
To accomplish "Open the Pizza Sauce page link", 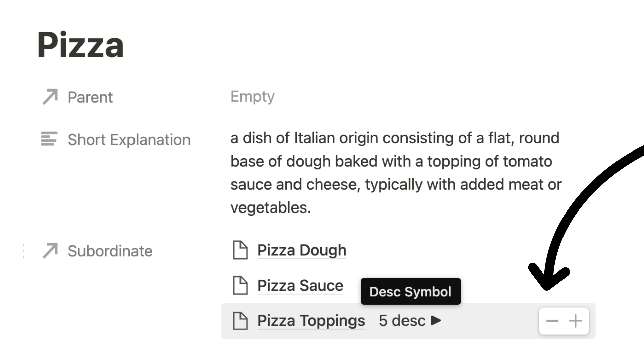I will pyautogui.click(x=300, y=285).
